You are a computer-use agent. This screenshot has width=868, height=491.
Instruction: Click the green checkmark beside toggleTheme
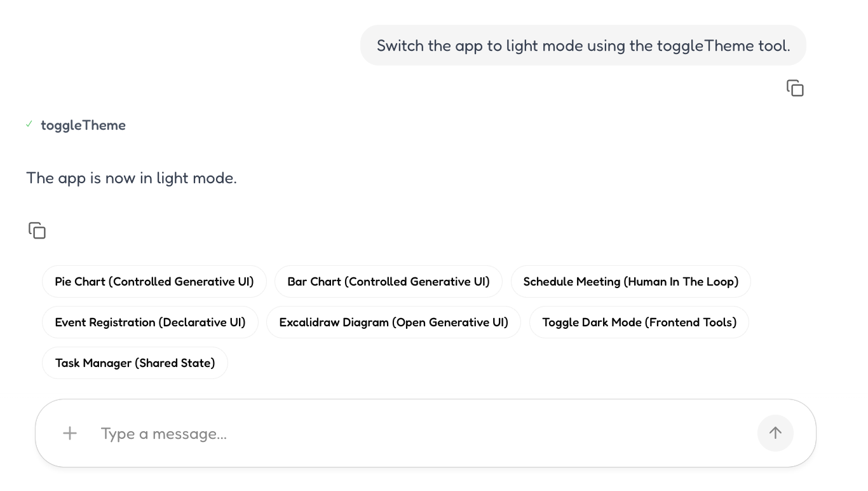(x=29, y=125)
